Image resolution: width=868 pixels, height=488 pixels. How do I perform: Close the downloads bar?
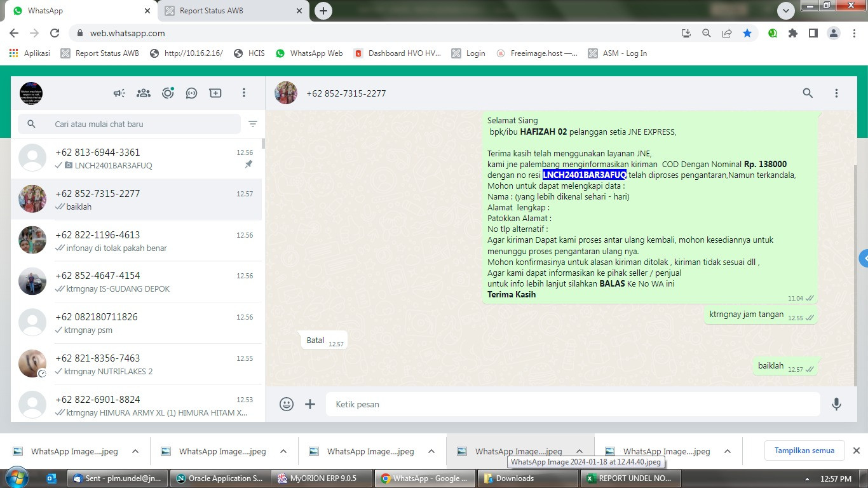click(856, 451)
